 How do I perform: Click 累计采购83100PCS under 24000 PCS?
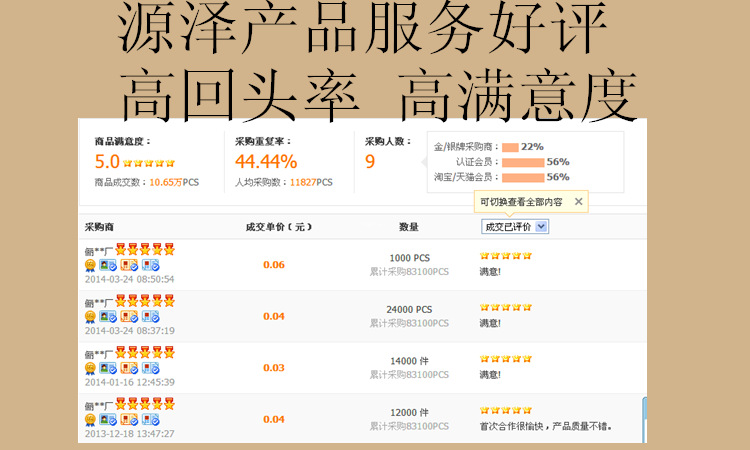(x=409, y=324)
